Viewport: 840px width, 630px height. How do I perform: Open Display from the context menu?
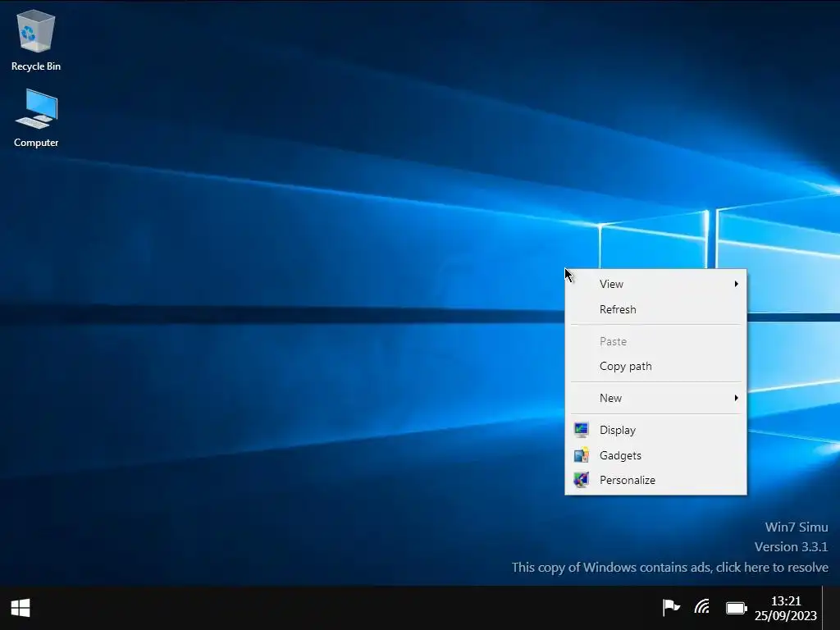click(655, 430)
